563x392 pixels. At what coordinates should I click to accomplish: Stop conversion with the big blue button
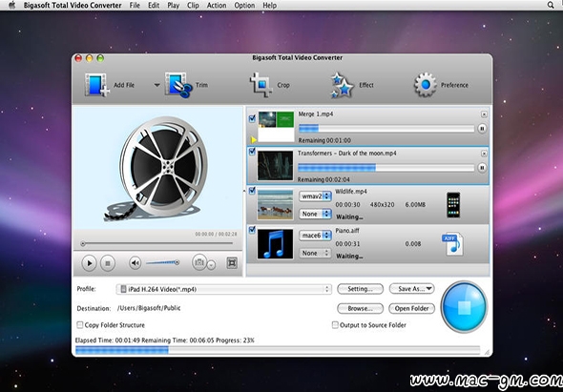(464, 307)
